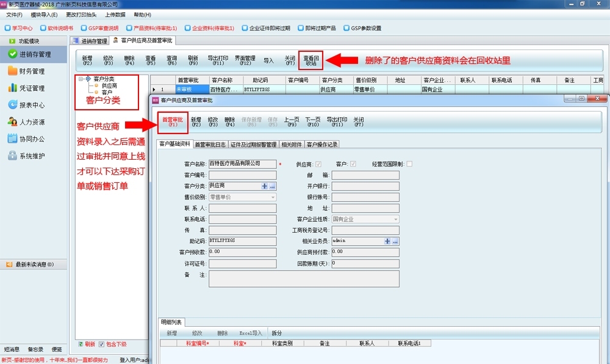Open 客户企业性质 dropdown

pos(396,219)
